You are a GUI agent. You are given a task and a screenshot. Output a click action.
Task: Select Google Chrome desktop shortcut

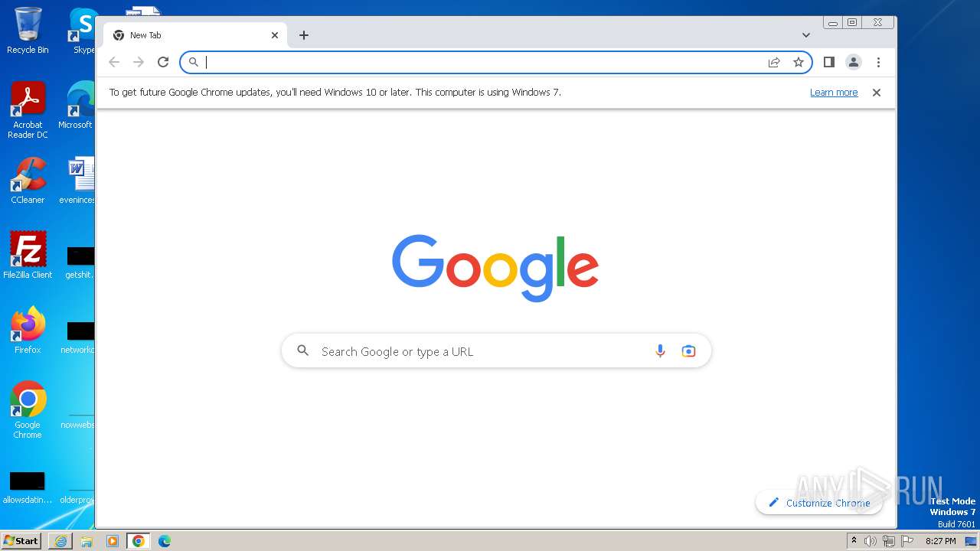[28, 409]
